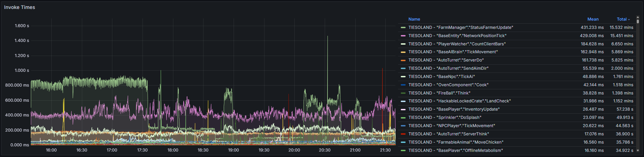644x157 pixels.
Task: Click the legend scrollbar thumb
Action: (637, 21)
